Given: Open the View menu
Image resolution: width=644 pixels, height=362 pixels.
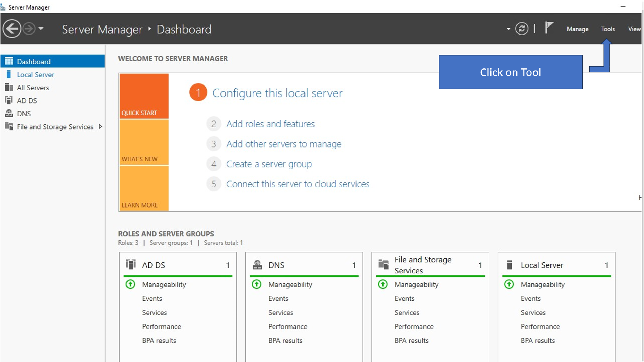Looking at the screenshot, I should tap(634, 29).
